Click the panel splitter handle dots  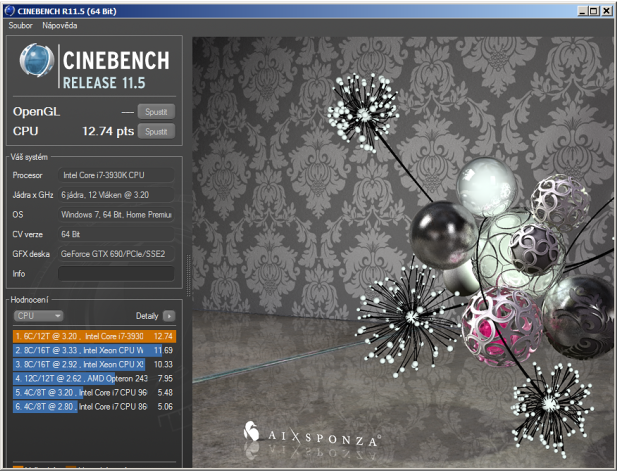pos(188,276)
